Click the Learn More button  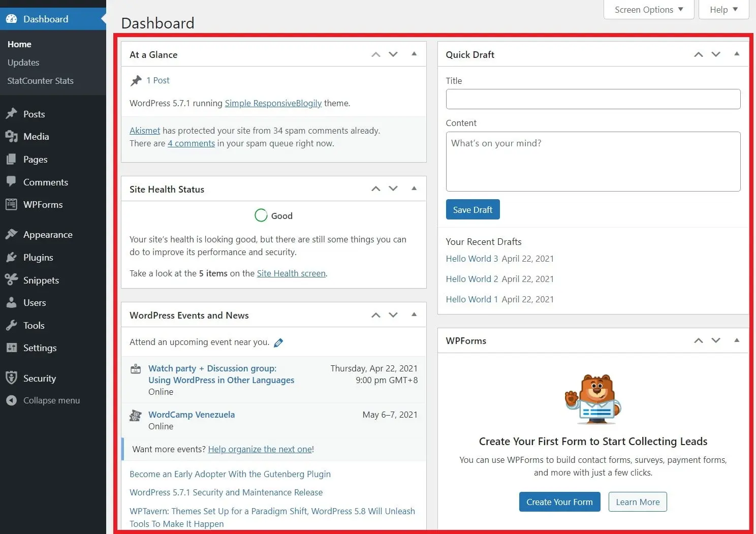(638, 502)
